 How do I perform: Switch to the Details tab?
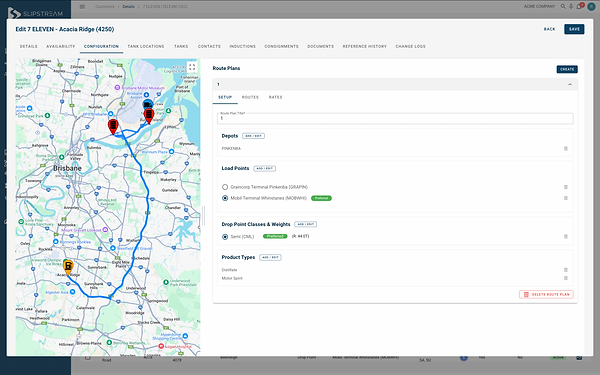pyautogui.click(x=29, y=46)
